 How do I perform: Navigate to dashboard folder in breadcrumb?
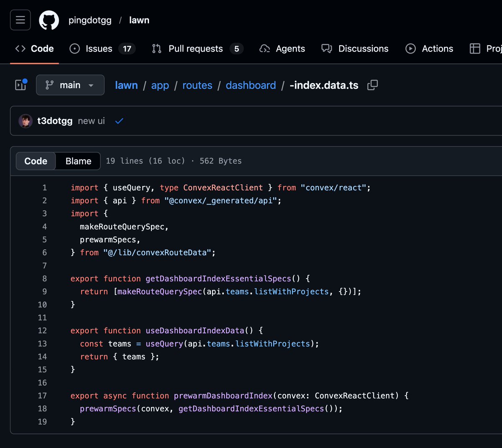pos(251,85)
